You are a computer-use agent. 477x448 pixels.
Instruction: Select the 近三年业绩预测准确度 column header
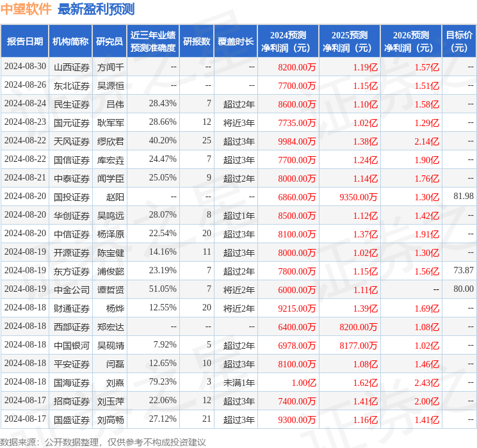coord(153,42)
